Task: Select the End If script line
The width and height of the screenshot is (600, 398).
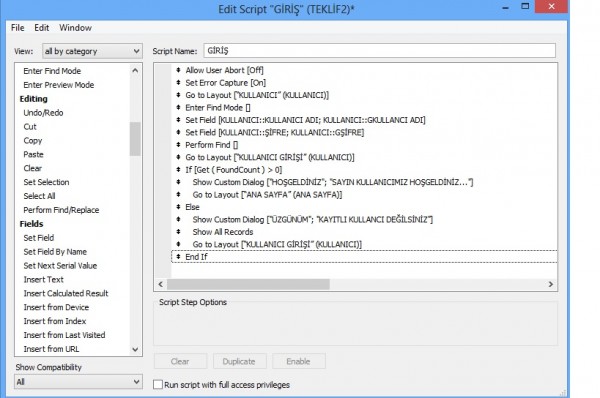Action: click(364, 257)
